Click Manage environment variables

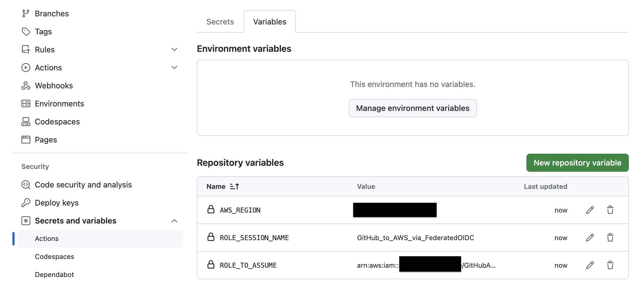tap(412, 108)
